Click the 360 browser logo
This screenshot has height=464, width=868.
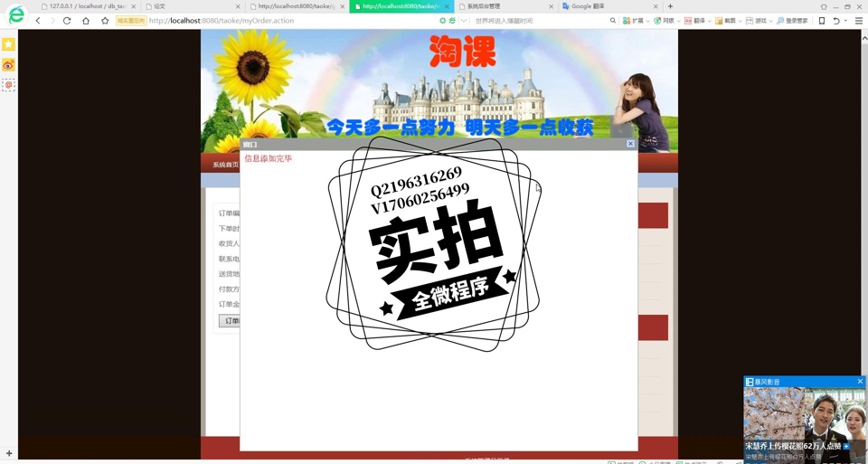tap(16, 14)
